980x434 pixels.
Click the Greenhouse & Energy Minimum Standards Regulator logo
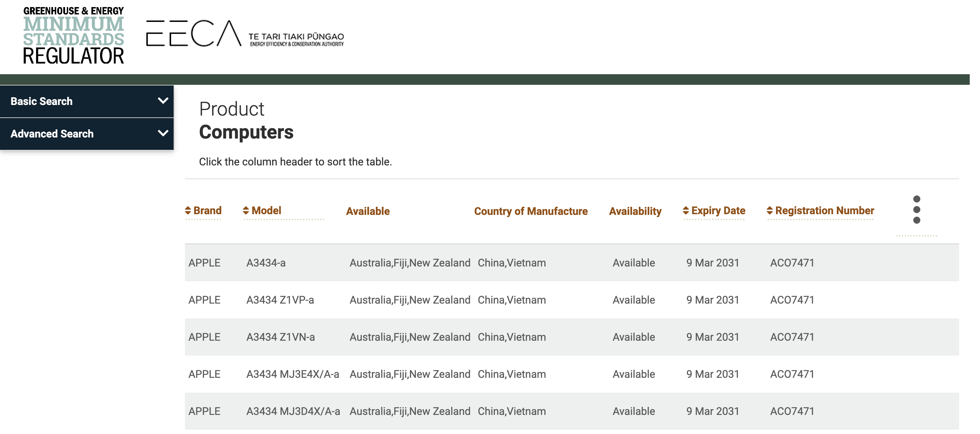[74, 35]
